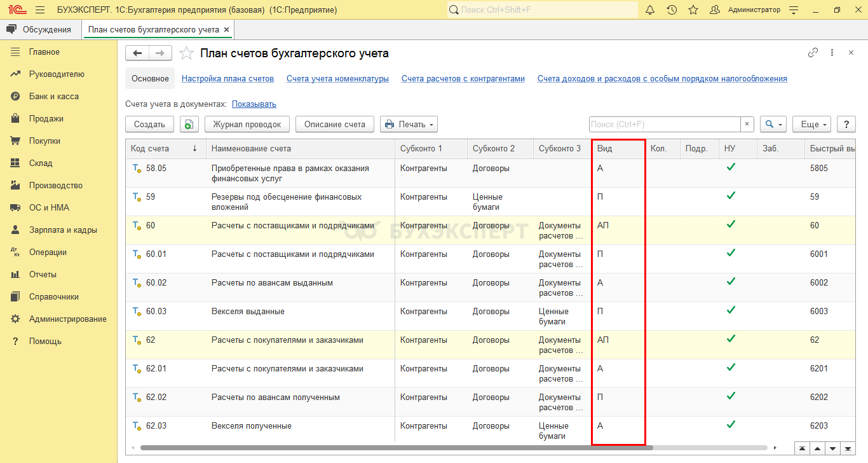
Task: Open Настройка плана счетов link
Action: [227, 79]
